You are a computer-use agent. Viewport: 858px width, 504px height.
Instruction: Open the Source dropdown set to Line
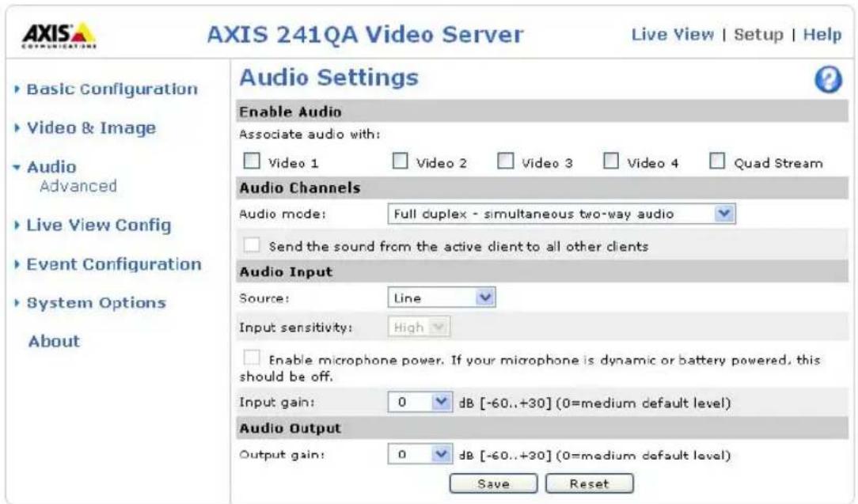pyautogui.click(x=442, y=297)
